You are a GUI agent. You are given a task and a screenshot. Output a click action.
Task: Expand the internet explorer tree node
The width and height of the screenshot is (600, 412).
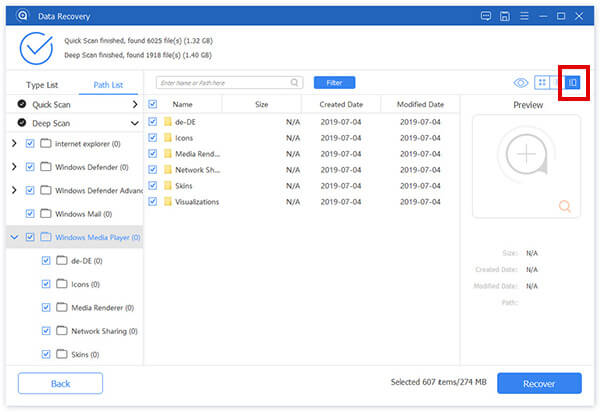(x=14, y=143)
